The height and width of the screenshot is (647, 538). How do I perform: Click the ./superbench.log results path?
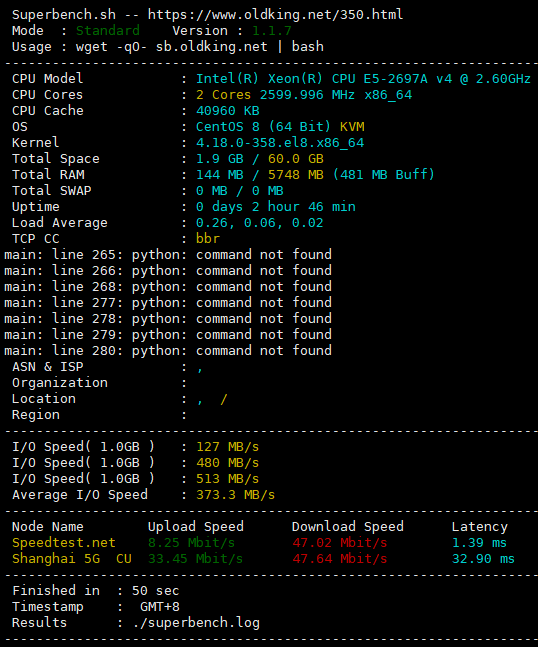coord(196,623)
